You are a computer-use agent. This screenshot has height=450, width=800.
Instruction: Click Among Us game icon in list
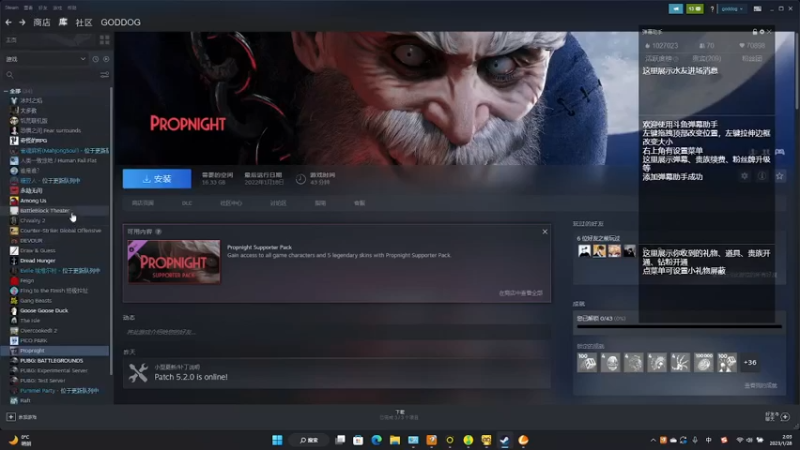coord(14,201)
